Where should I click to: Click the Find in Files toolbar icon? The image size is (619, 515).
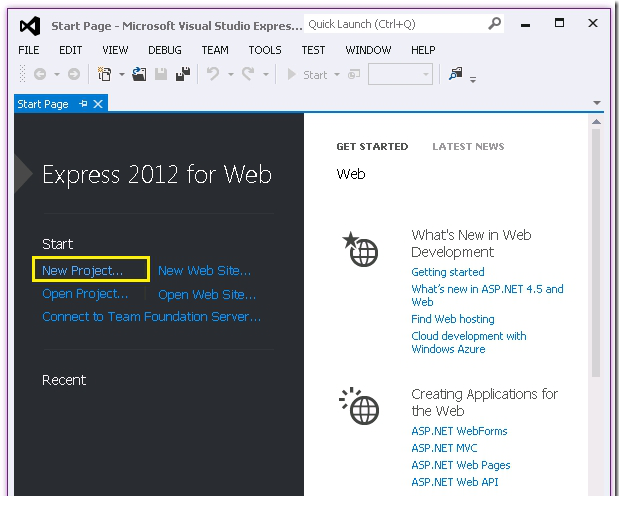pyautogui.click(x=456, y=74)
